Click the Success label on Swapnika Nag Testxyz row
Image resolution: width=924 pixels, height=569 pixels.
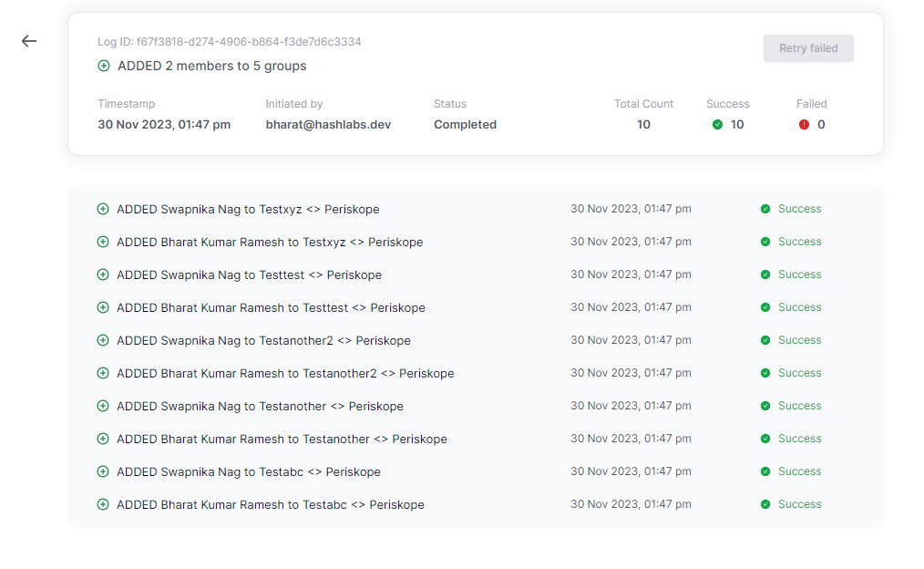800,209
